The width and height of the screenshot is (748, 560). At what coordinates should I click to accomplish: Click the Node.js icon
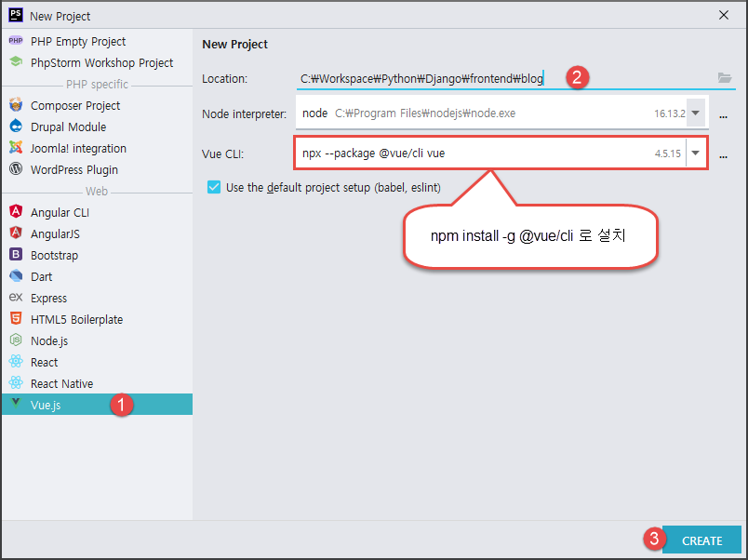tap(16, 340)
